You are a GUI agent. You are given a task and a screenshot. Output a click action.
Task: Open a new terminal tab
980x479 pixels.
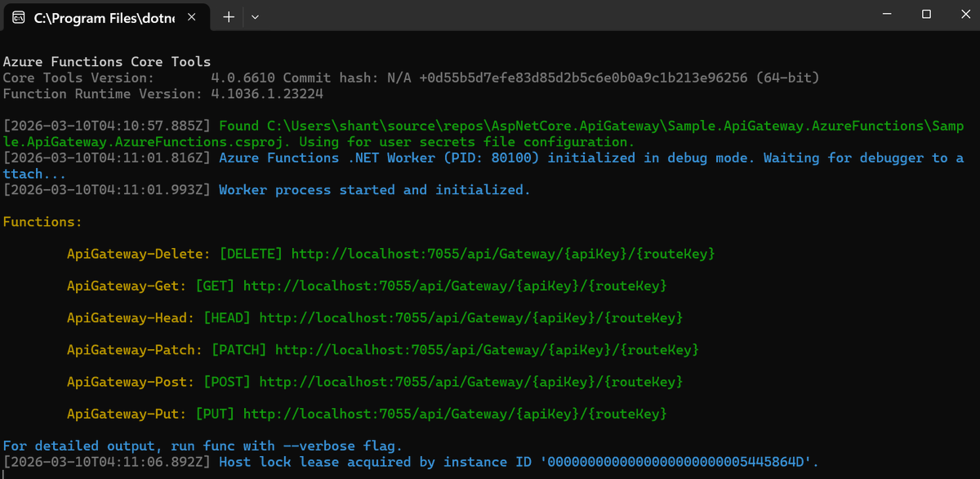point(229,16)
